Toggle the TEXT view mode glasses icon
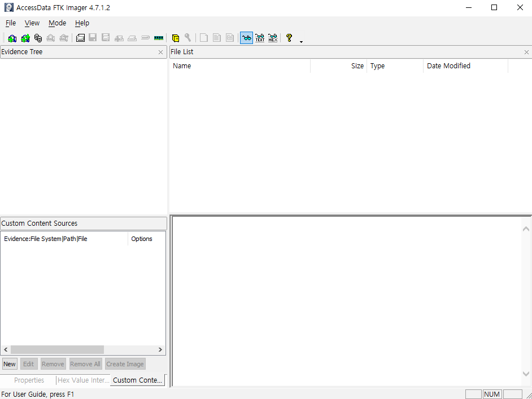Viewport: 532px width, 399px height. coord(260,38)
